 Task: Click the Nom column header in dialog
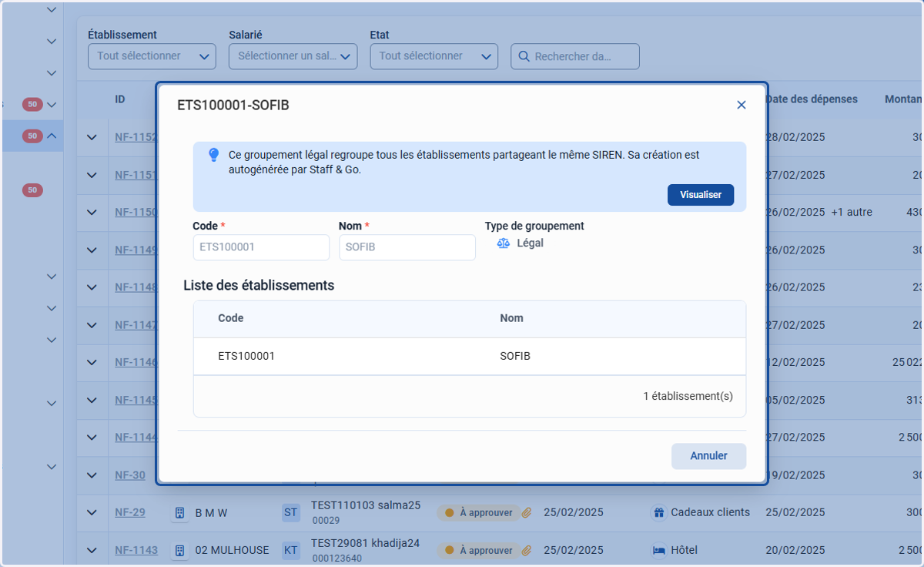511,318
